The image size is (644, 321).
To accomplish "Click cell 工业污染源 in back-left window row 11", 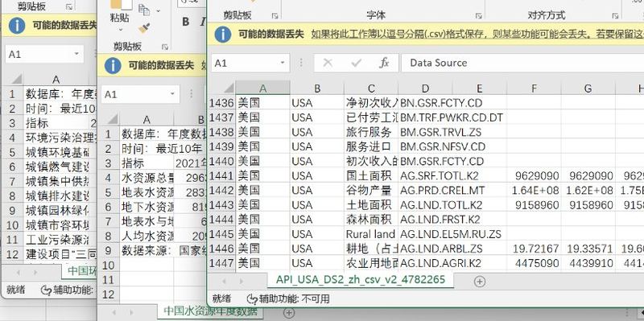I will pos(56,240).
